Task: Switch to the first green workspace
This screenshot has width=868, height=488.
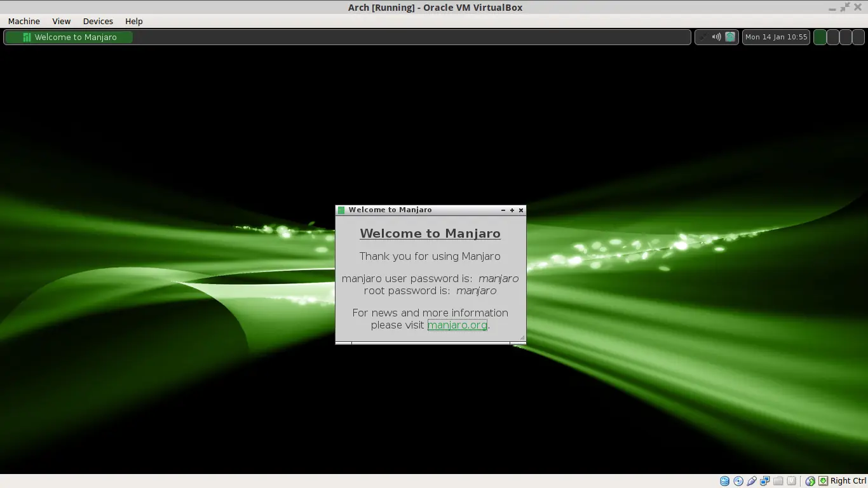Action: 820,37
